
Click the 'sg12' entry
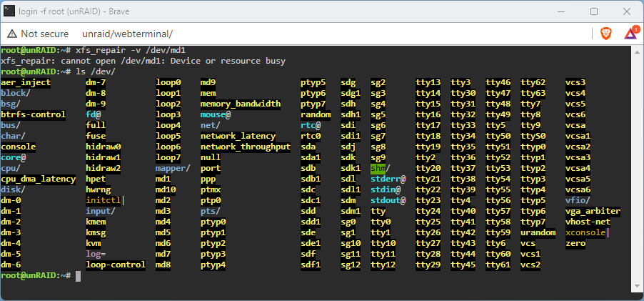coord(351,265)
